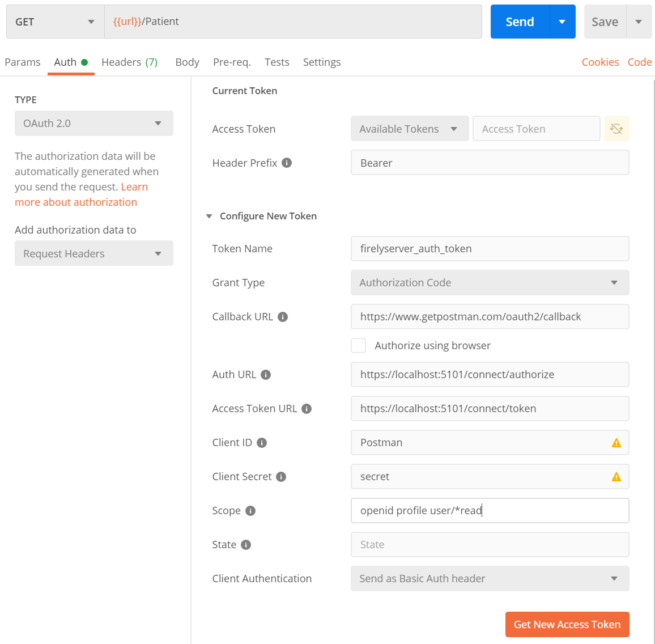Open the Pre-req. tab
The image size is (655, 644).
232,62
